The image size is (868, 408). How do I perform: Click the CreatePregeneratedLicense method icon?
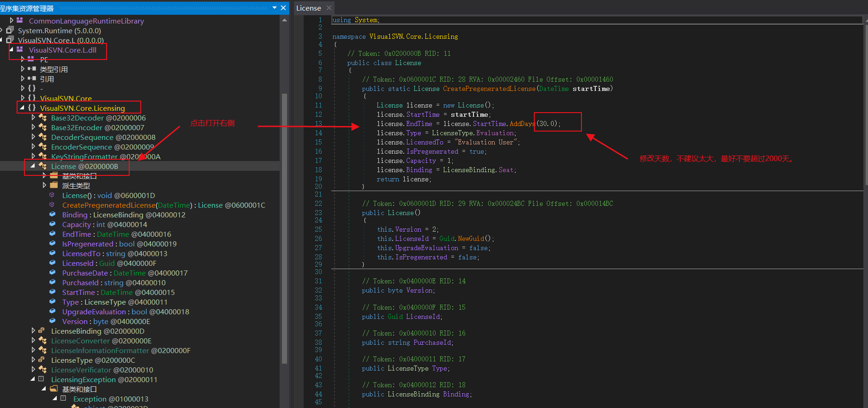point(52,205)
